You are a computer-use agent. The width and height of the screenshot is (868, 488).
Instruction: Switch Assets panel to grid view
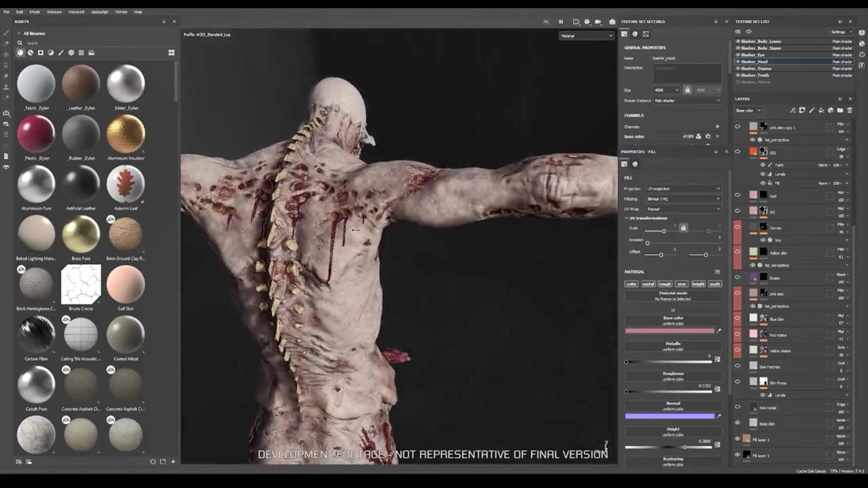click(171, 53)
